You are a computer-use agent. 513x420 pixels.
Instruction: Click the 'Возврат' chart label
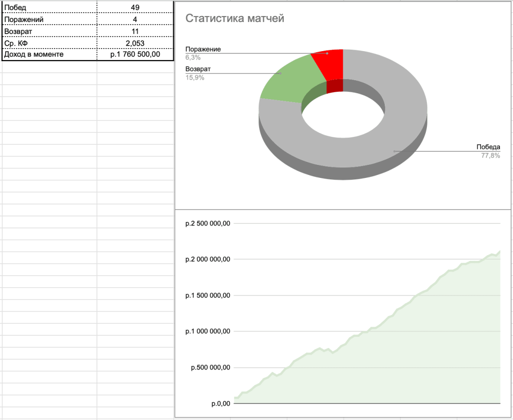pos(198,69)
